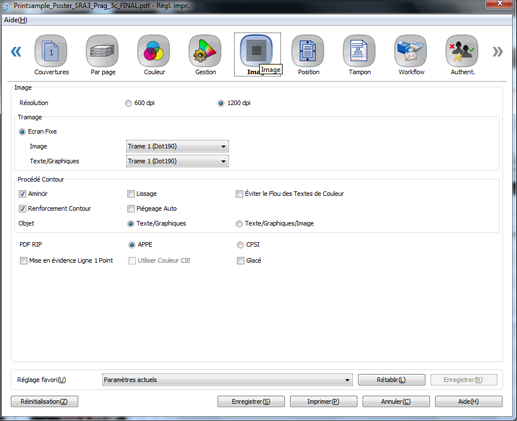The width and height of the screenshot is (517, 421).
Task: Click the Annuler(C) button
Action: [396, 401]
